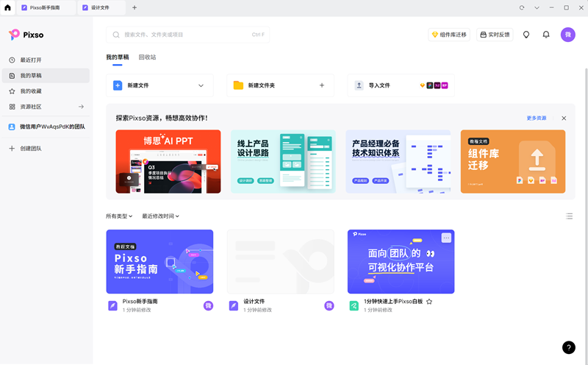Click the 实时反馈 button
Screen dimensions: 588x365
click(x=495, y=35)
